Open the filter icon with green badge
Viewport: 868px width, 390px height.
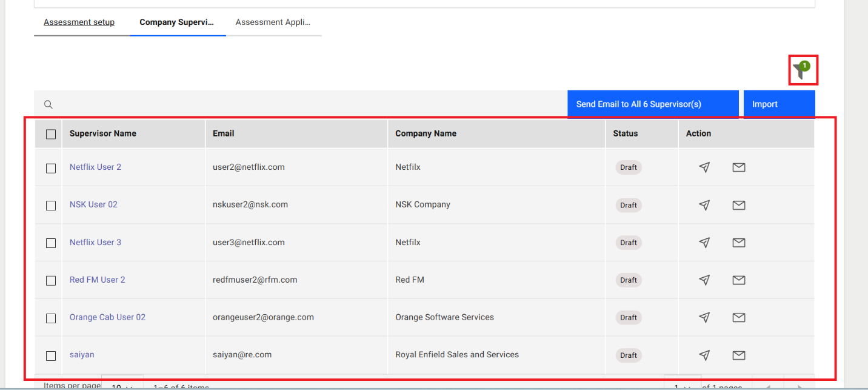click(802, 71)
